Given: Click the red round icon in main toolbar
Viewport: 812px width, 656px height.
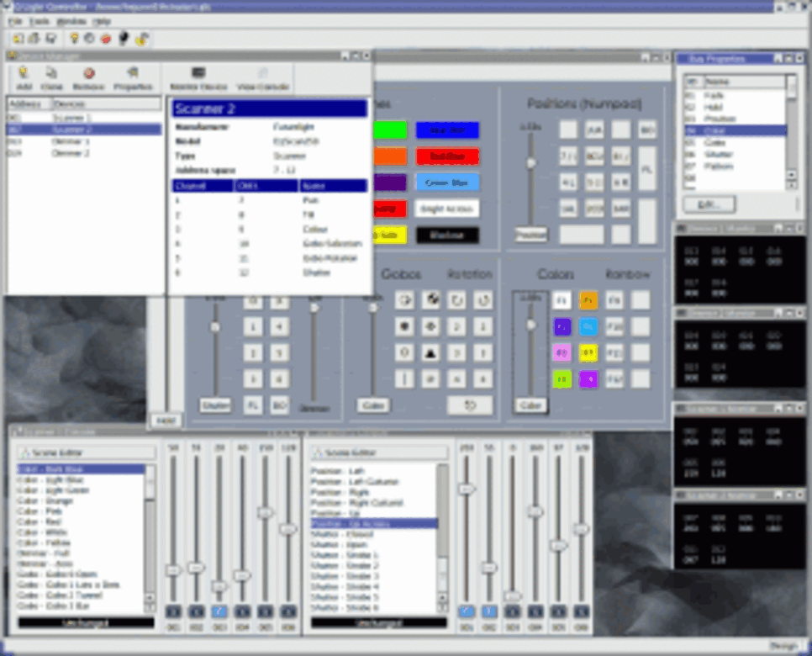Looking at the screenshot, I should (106, 39).
